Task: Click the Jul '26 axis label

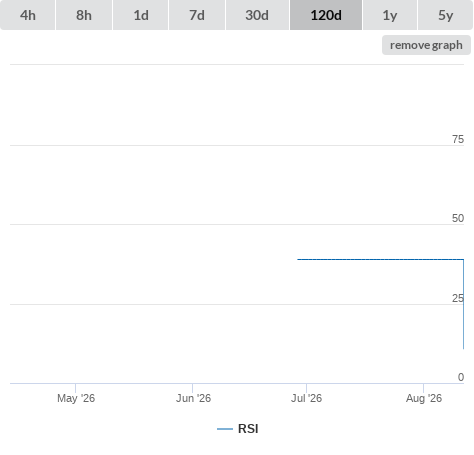Action: (306, 398)
